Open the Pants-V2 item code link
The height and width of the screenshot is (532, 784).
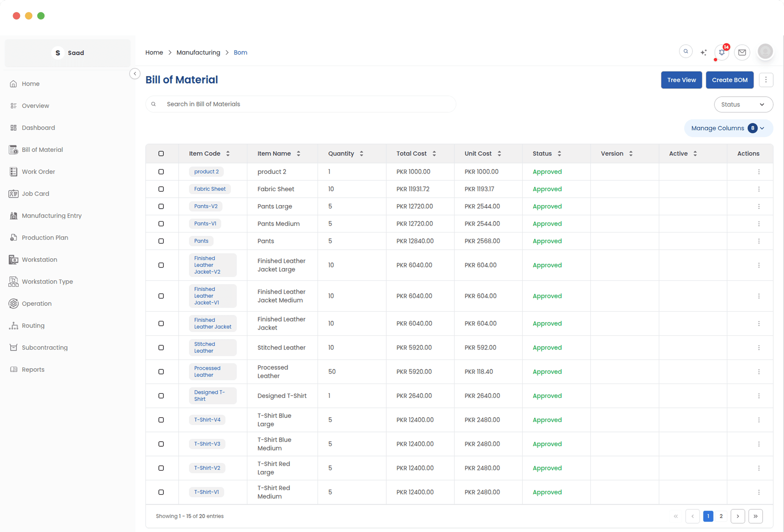pos(206,206)
